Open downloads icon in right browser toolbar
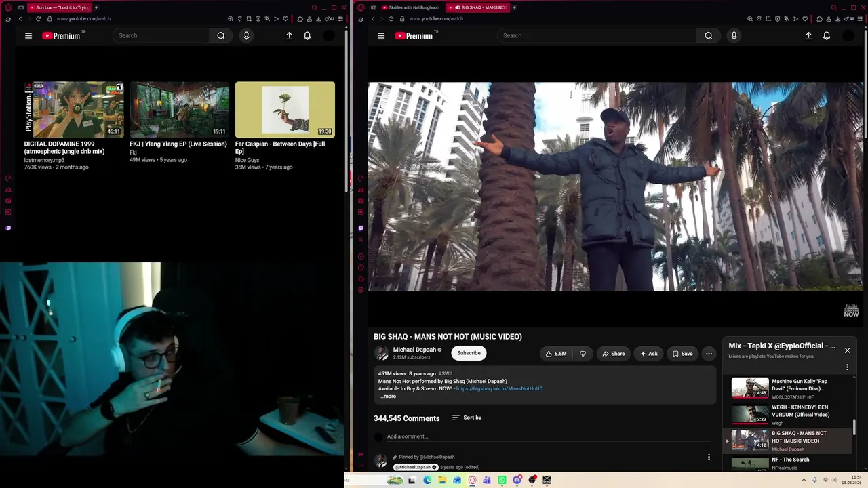 [x=837, y=19]
